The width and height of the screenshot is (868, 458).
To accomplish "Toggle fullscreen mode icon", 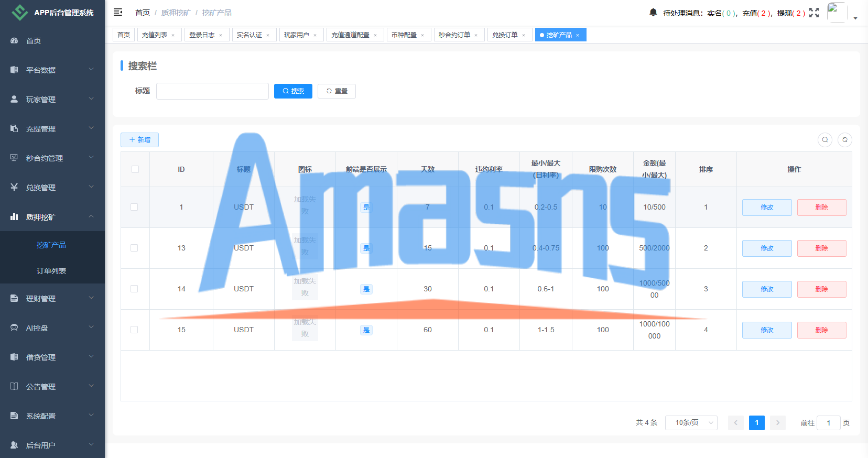I will 814,13.
